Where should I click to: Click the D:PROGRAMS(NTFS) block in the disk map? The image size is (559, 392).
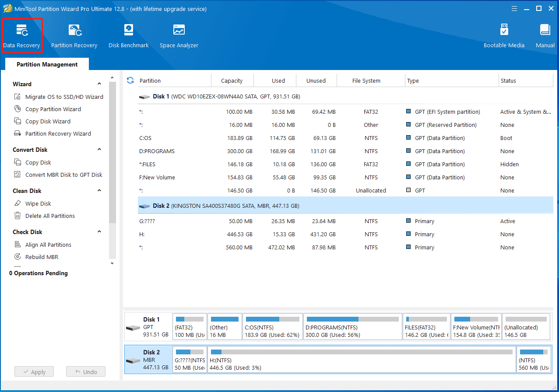(353, 327)
